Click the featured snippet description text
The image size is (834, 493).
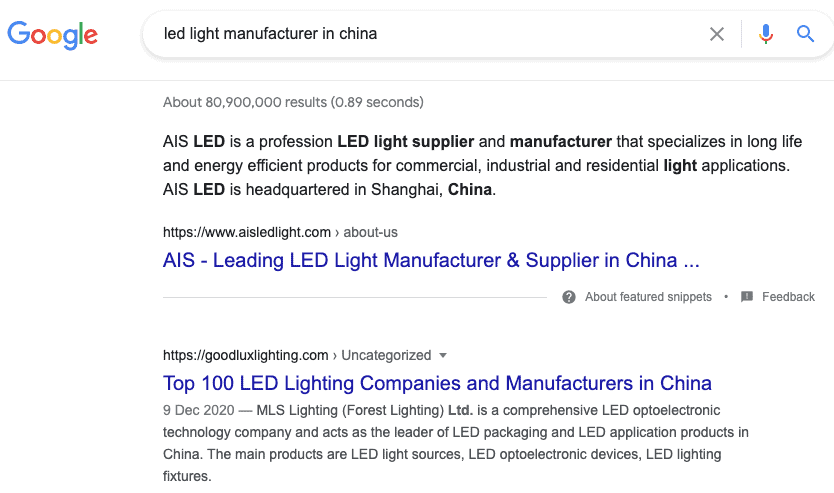pos(482,165)
